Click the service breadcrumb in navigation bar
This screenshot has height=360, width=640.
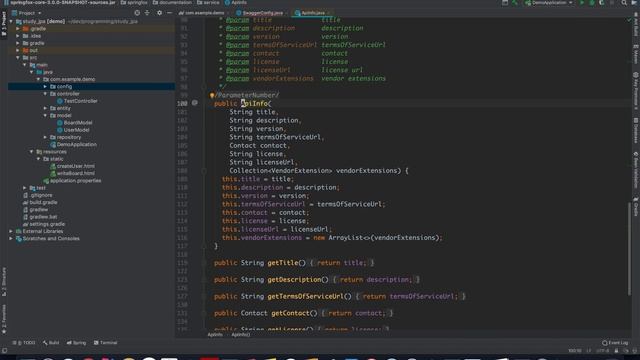[208, 3]
